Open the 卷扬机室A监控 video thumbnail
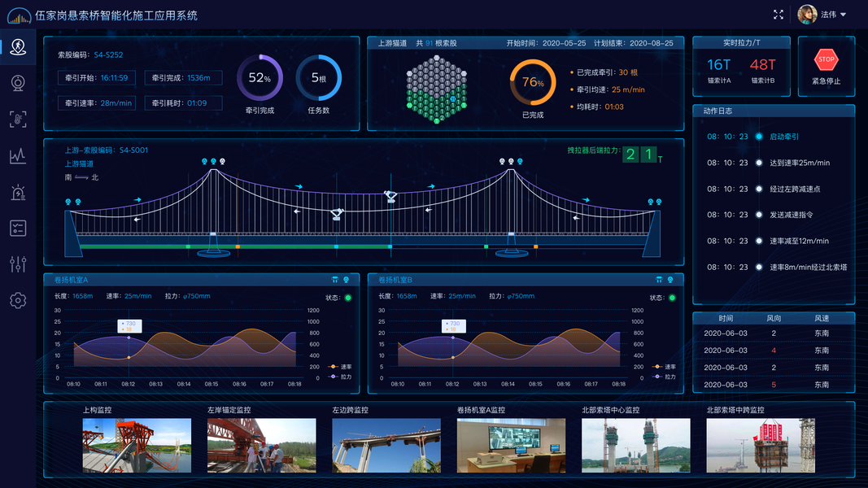868x488 pixels. 511,446
